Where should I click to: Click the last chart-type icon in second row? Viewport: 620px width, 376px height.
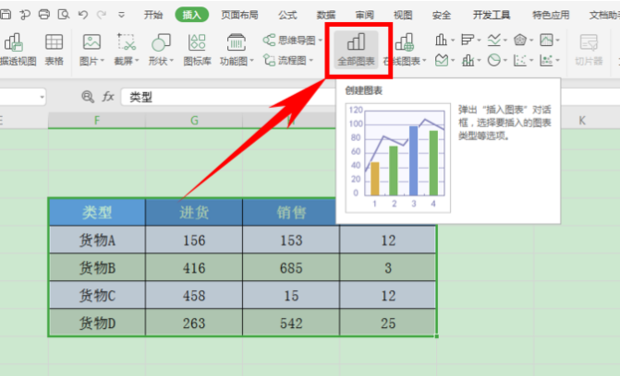pyautogui.click(x=546, y=60)
